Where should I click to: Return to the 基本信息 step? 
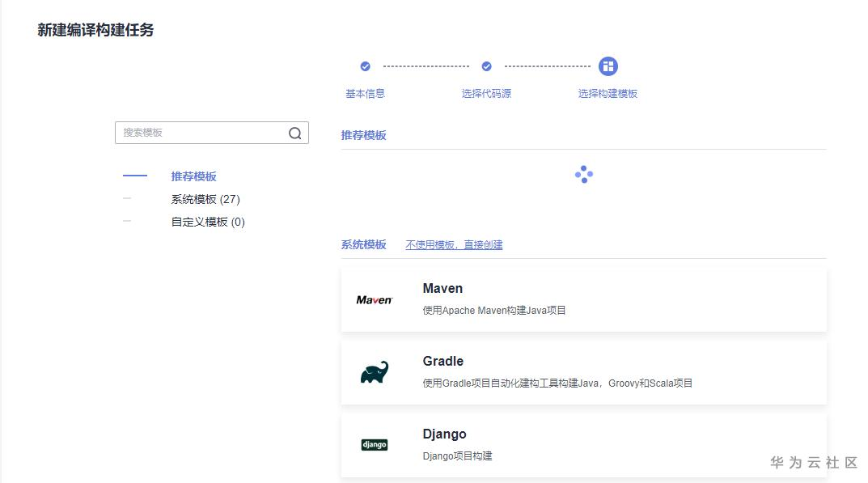(x=364, y=93)
